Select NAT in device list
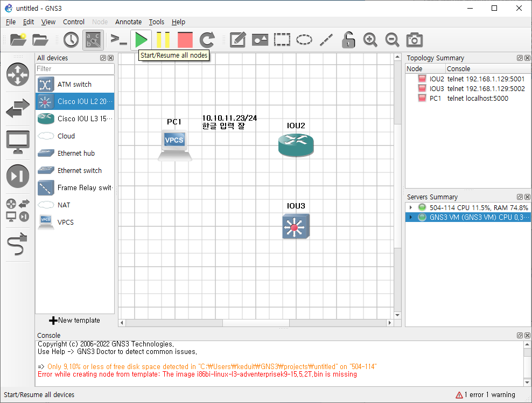This screenshot has height=403, width=532. 75,205
